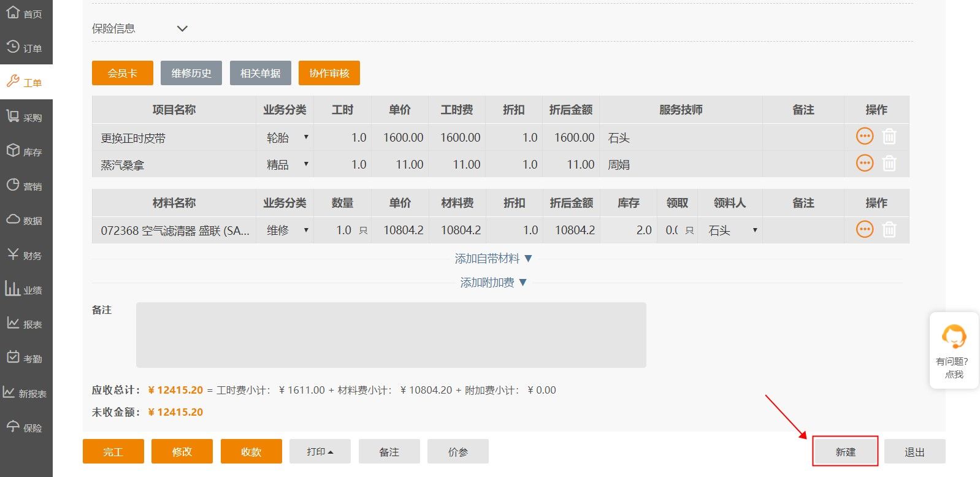980x477 pixels.
Task: Click the 库存 value 2.0
Action: [628, 230]
